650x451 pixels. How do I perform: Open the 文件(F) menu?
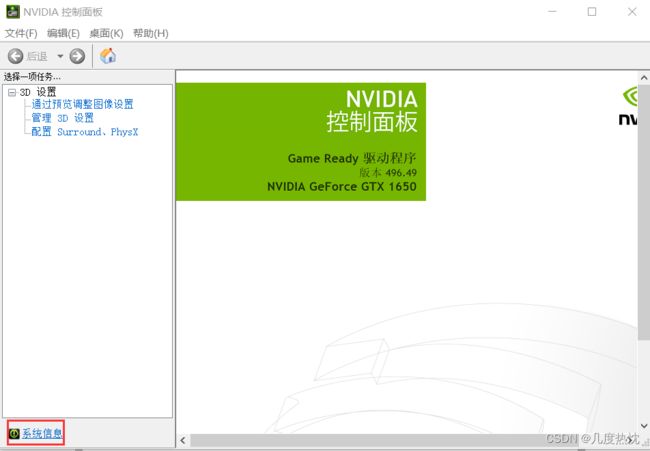tap(21, 33)
